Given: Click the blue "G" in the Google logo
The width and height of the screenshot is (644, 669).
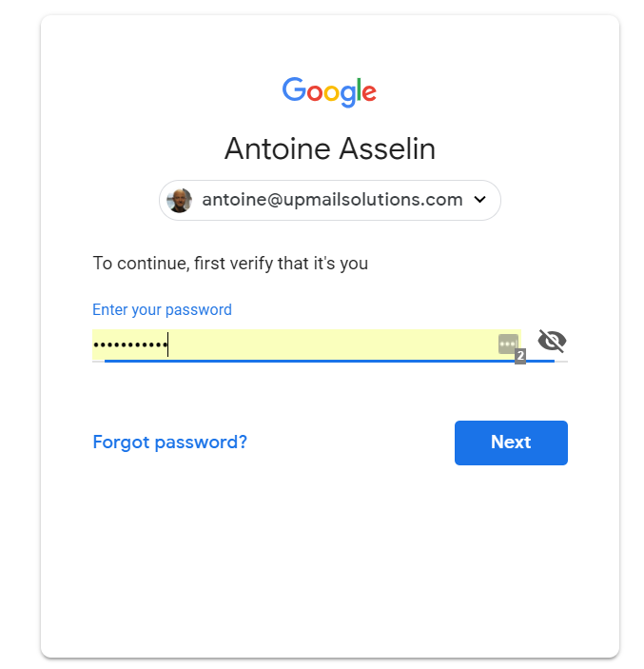Looking at the screenshot, I should [x=293, y=89].
